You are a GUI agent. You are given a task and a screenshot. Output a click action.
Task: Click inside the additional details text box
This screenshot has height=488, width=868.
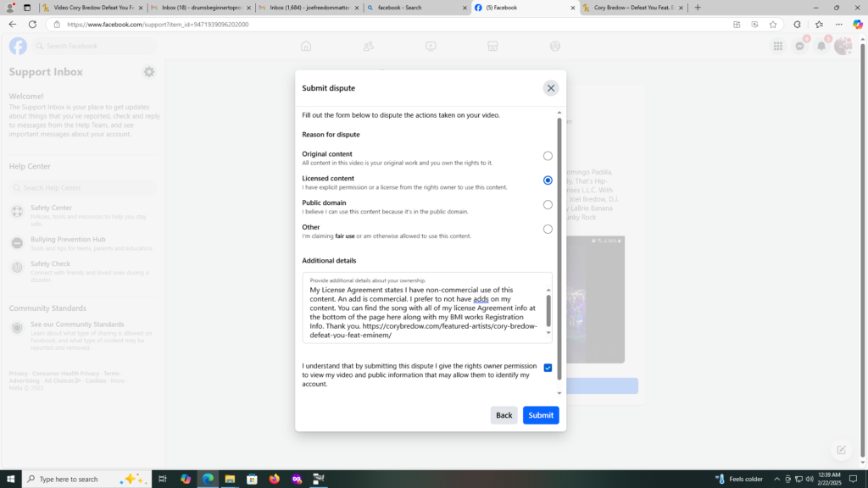424,312
